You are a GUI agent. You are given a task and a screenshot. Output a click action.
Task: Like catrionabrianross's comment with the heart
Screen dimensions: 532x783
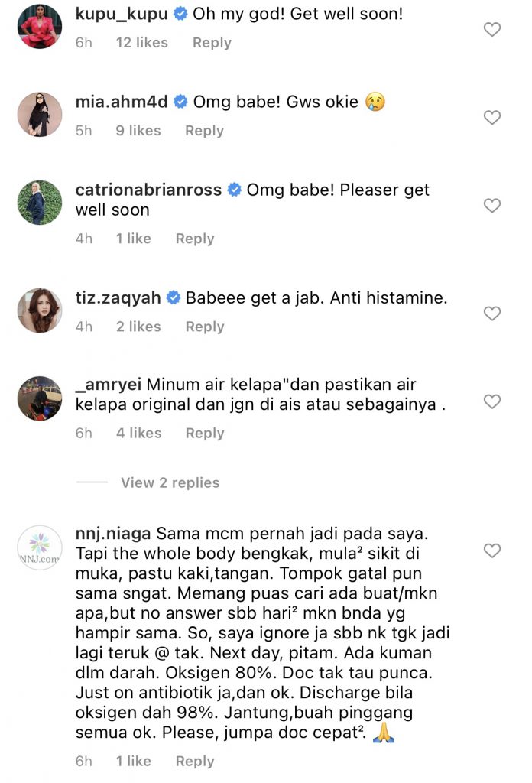[493, 206]
